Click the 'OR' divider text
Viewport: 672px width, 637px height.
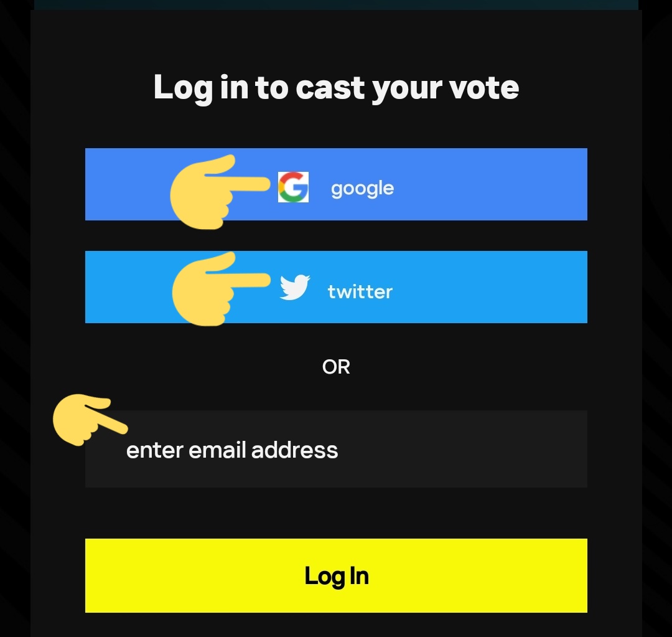point(336,367)
